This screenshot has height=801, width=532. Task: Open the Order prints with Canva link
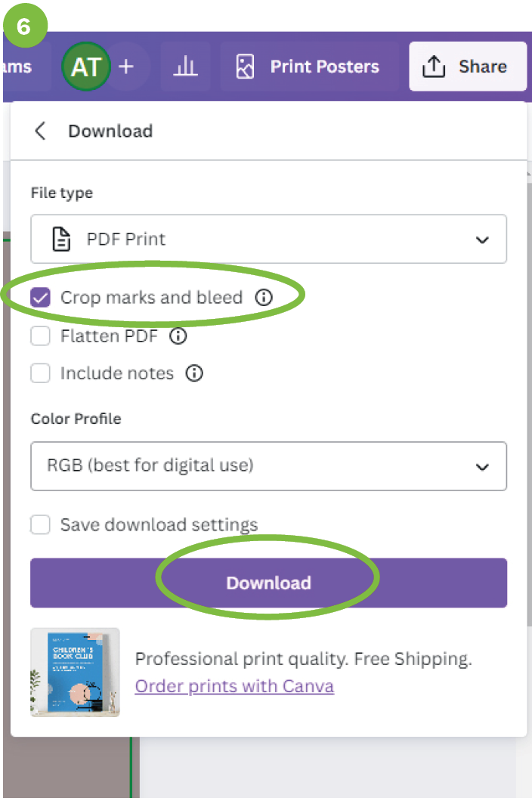click(234, 686)
